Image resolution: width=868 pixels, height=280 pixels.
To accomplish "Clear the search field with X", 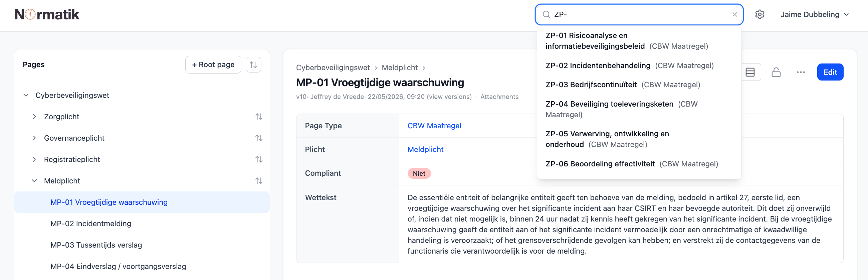I will (734, 14).
